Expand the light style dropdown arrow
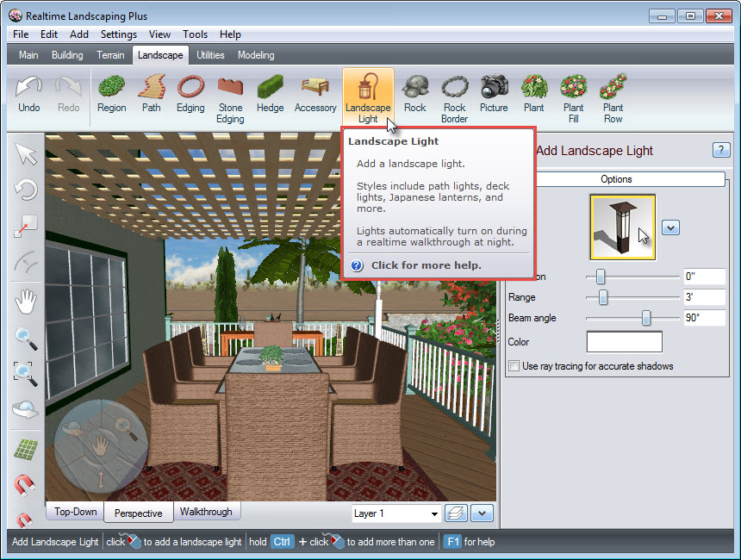 point(670,227)
